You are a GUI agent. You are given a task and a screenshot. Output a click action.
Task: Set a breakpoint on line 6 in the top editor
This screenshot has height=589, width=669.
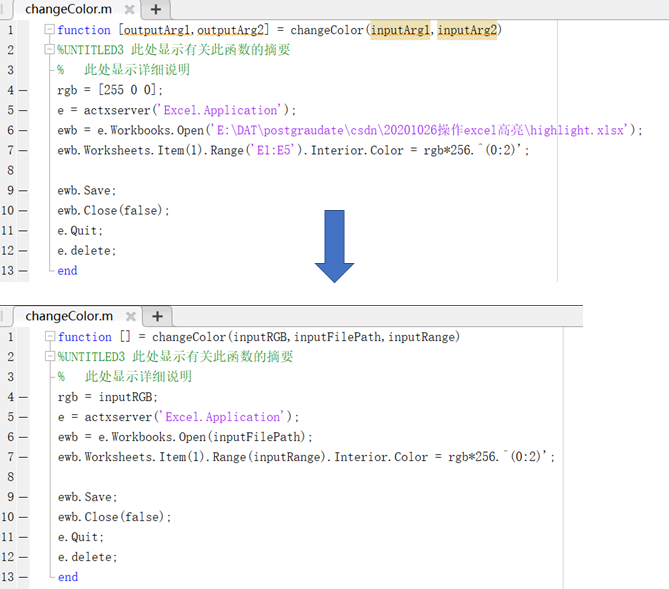click(x=23, y=130)
